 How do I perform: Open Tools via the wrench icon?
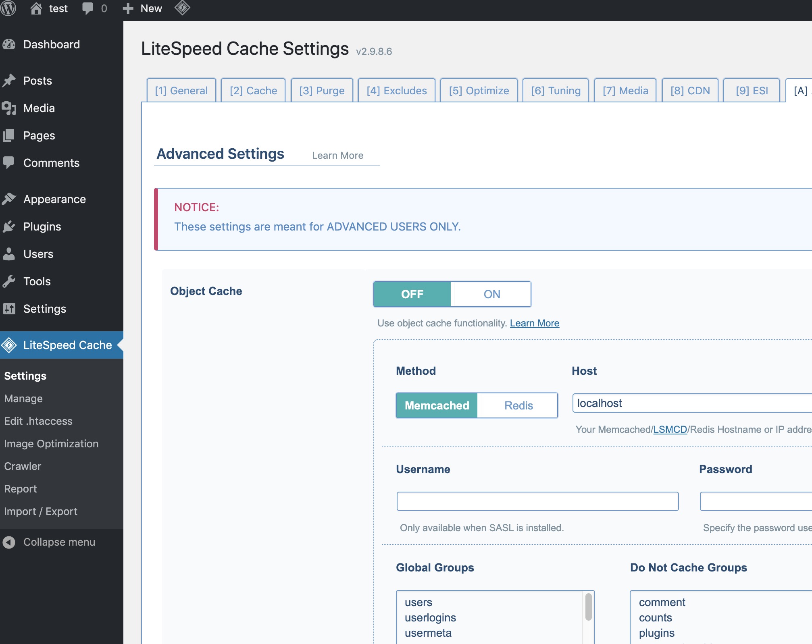click(x=10, y=281)
